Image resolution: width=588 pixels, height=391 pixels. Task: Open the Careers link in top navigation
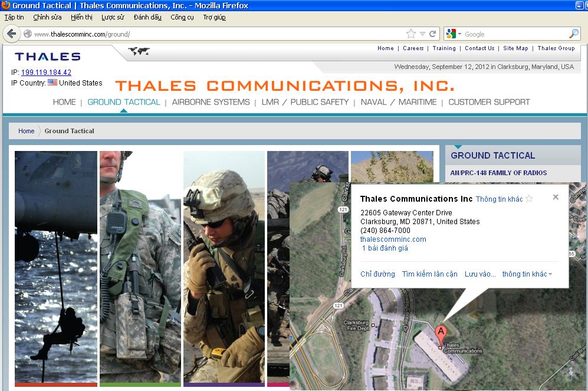[x=413, y=48]
